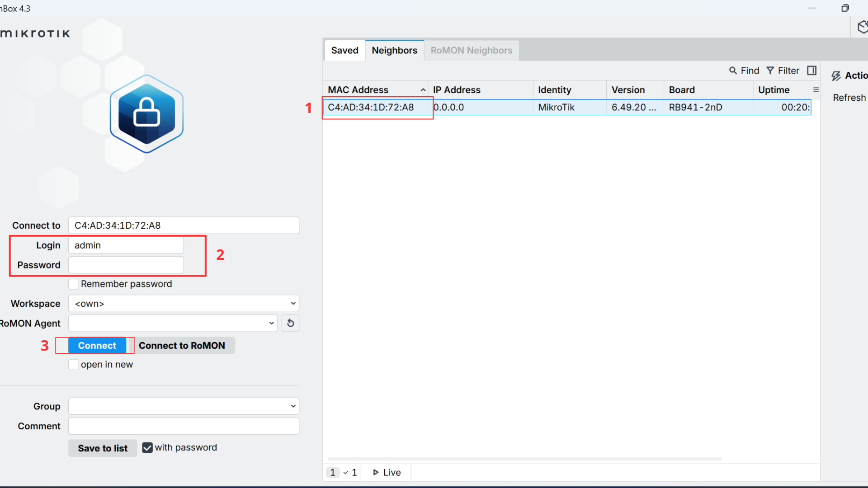The height and width of the screenshot is (488, 868).
Task: Minimize the WinBox window
Action: [812, 8]
